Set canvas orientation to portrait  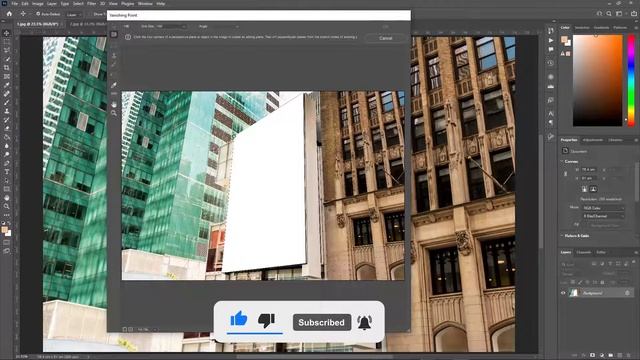pyautogui.click(x=584, y=189)
